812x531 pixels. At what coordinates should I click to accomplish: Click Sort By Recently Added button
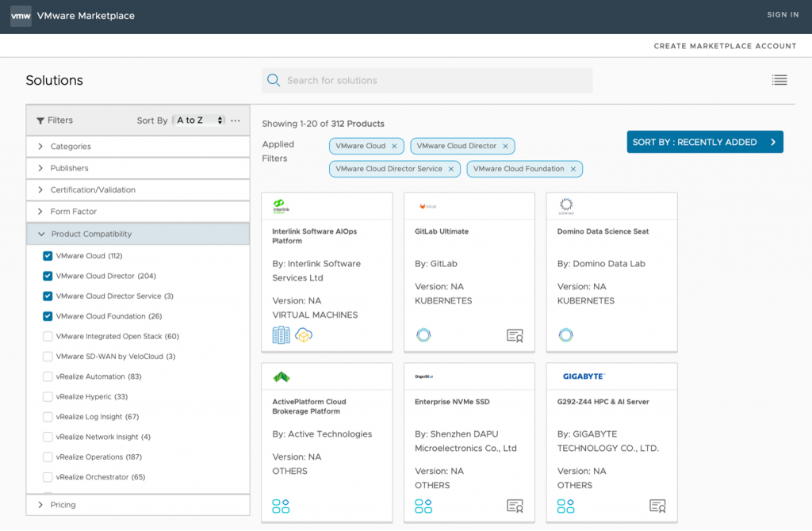pyautogui.click(x=704, y=142)
